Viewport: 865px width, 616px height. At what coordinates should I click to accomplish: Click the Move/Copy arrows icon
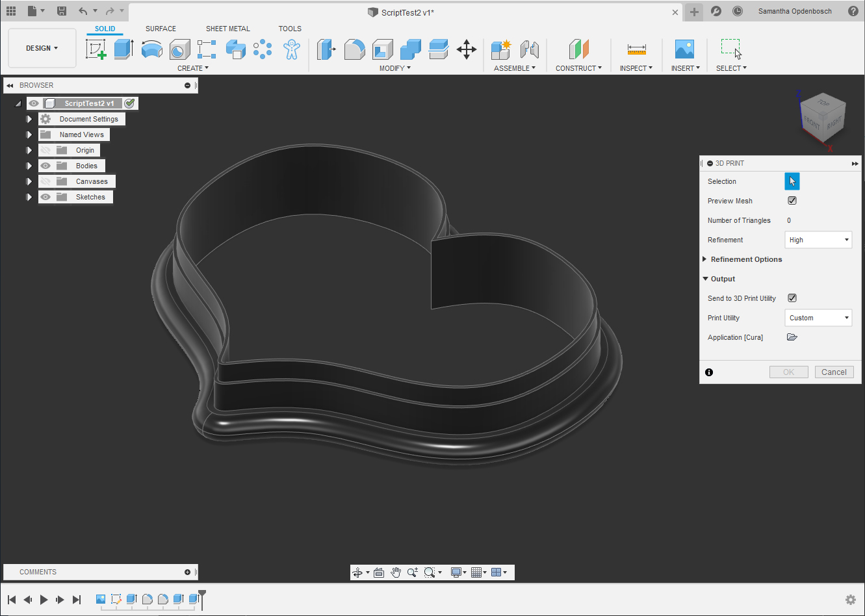467,49
